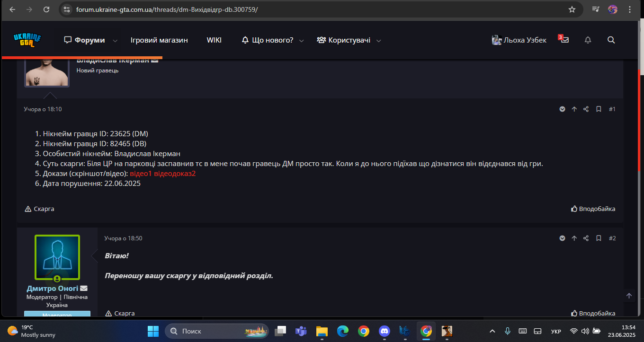
Task: Click the Ukraine GTA logo
Action: click(27, 40)
